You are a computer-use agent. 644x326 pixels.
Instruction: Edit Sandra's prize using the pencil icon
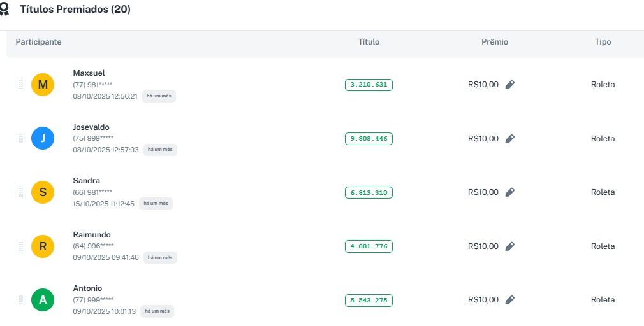click(x=509, y=192)
